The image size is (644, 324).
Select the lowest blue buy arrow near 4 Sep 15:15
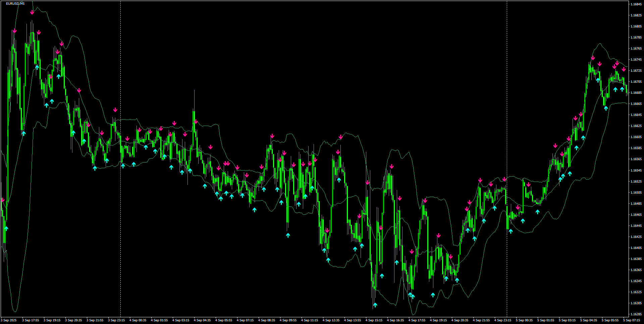tap(375, 304)
